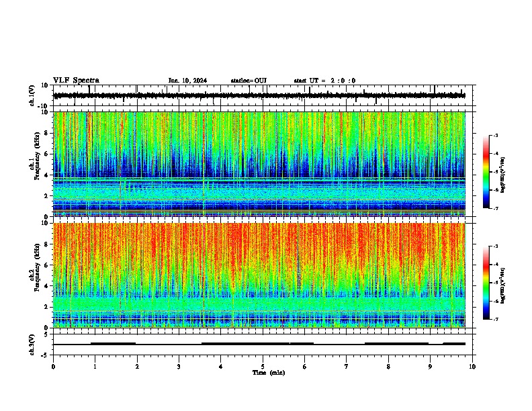
Task: Click time axis tick label "7"
Action: coord(347,367)
